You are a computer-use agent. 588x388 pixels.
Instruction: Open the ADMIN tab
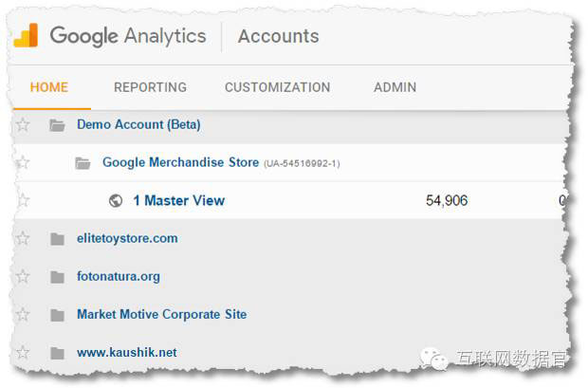395,87
